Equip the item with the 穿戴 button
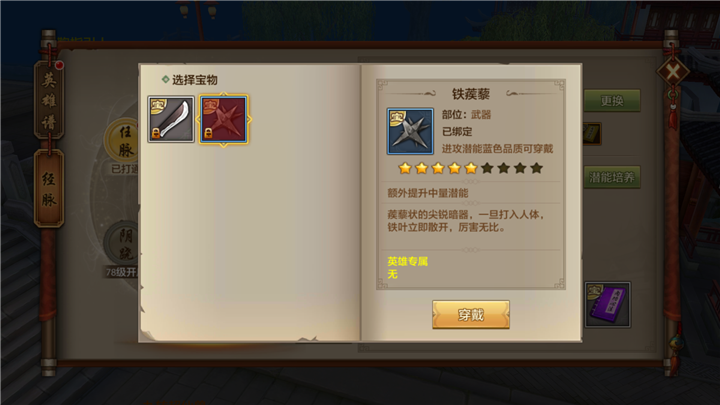The image size is (720, 405). click(x=471, y=315)
